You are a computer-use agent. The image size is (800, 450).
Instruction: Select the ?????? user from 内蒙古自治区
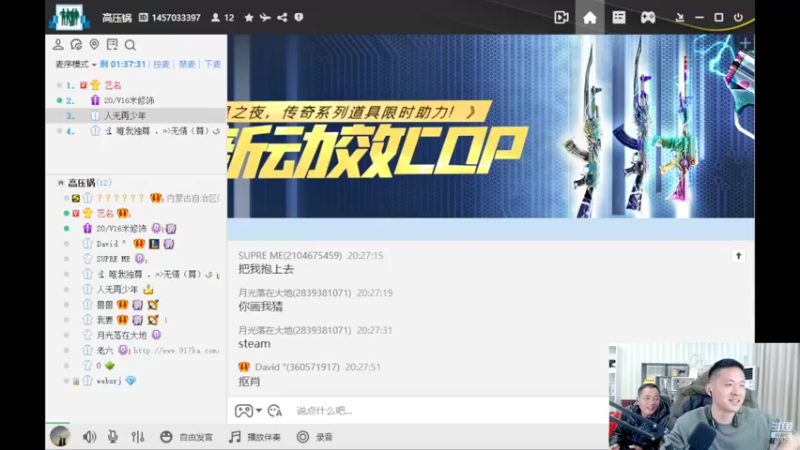136,198
